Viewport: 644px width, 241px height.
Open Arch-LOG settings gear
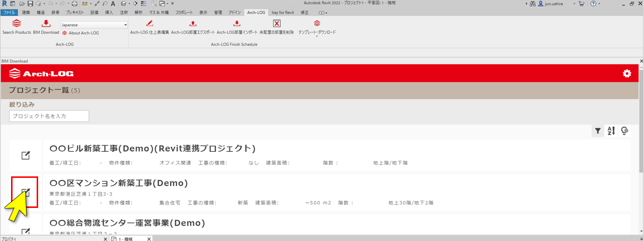pyautogui.click(x=626, y=74)
